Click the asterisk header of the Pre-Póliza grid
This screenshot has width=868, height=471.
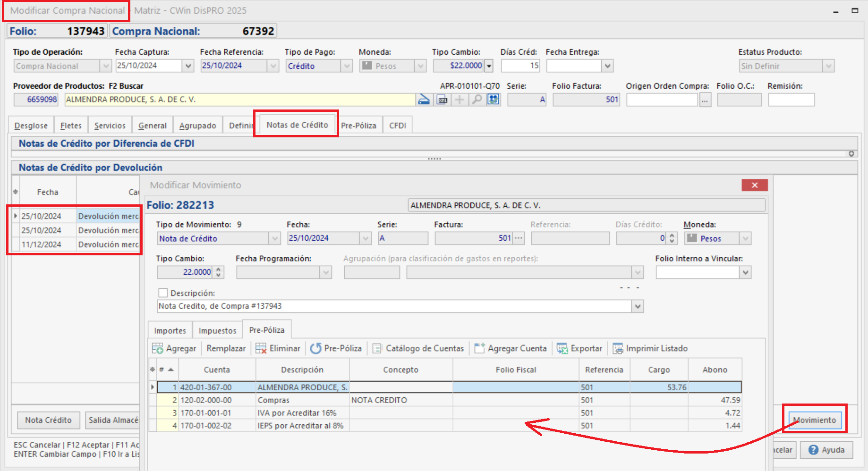(x=152, y=370)
